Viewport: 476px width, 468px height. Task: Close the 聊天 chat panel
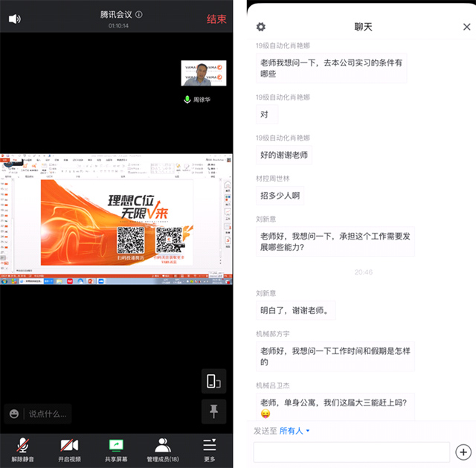point(466,27)
